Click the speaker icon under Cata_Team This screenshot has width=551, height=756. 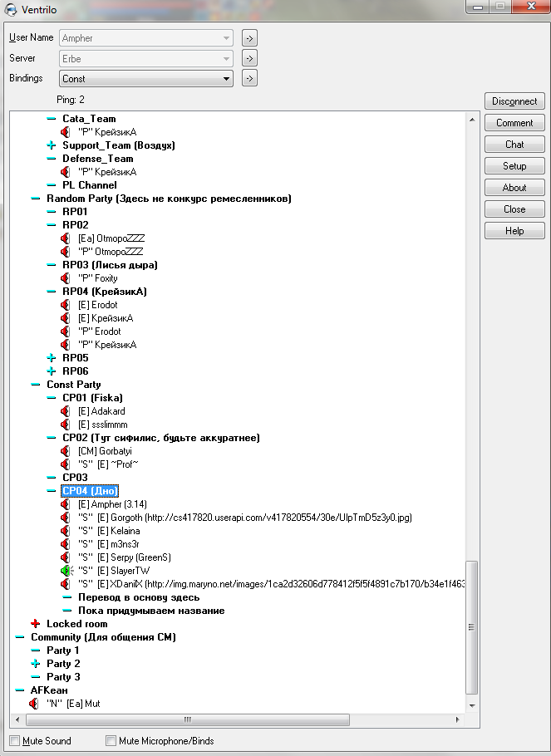(x=65, y=132)
